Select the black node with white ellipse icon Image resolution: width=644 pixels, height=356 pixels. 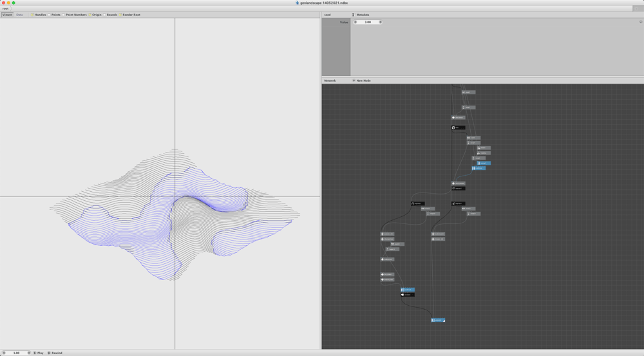tap(408, 295)
